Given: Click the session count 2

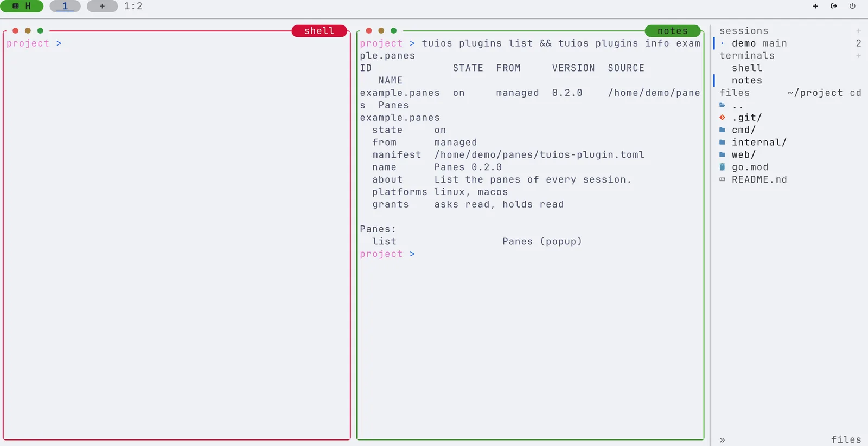Looking at the screenshot, I should (x=859, y=43).
